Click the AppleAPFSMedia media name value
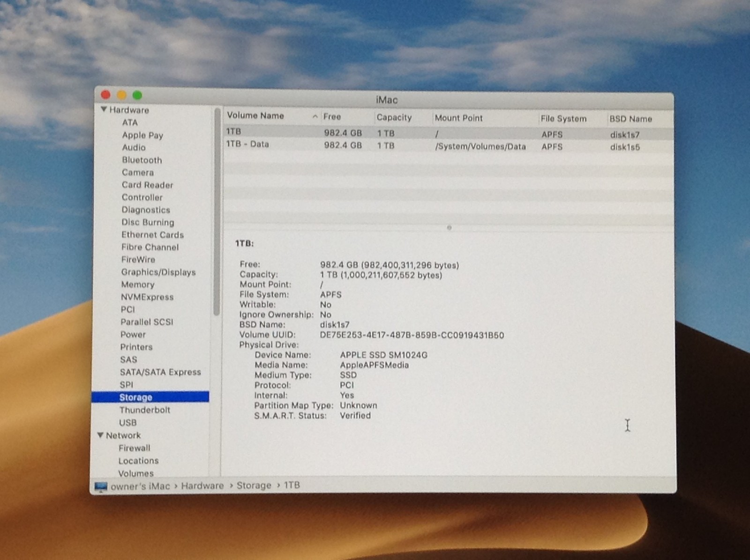Image resolution: width=750 pixels, height=560 pixels. [374, 365]
